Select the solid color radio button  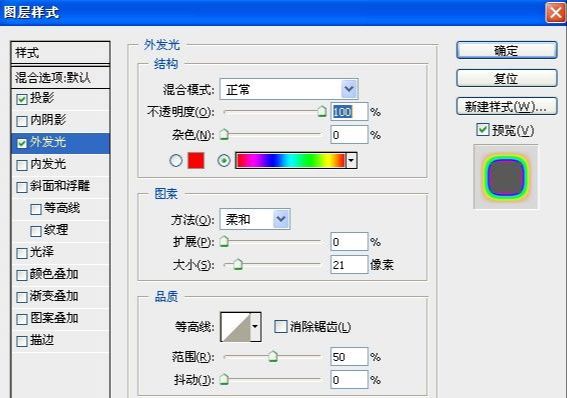[176, 160]
